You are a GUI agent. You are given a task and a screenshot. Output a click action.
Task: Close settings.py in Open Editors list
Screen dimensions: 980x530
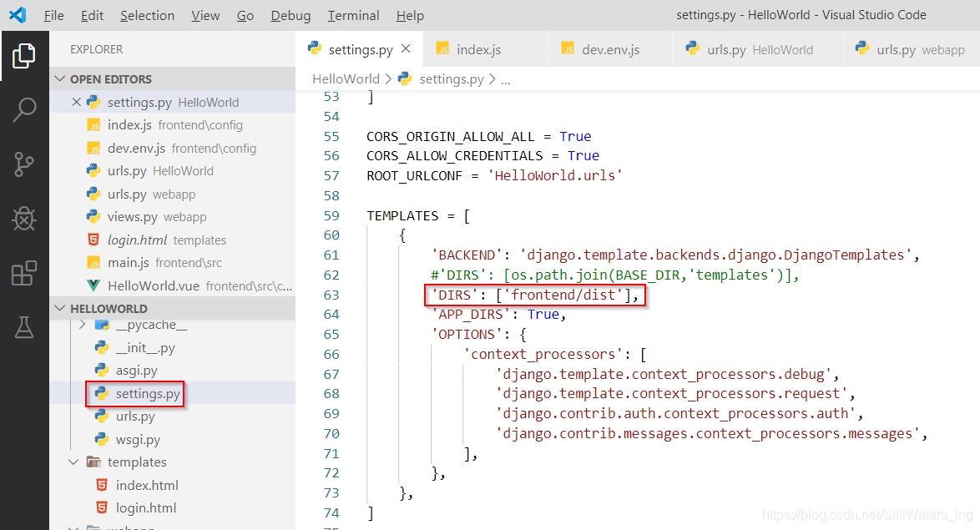pyautogui.click(x=76, y=102)
